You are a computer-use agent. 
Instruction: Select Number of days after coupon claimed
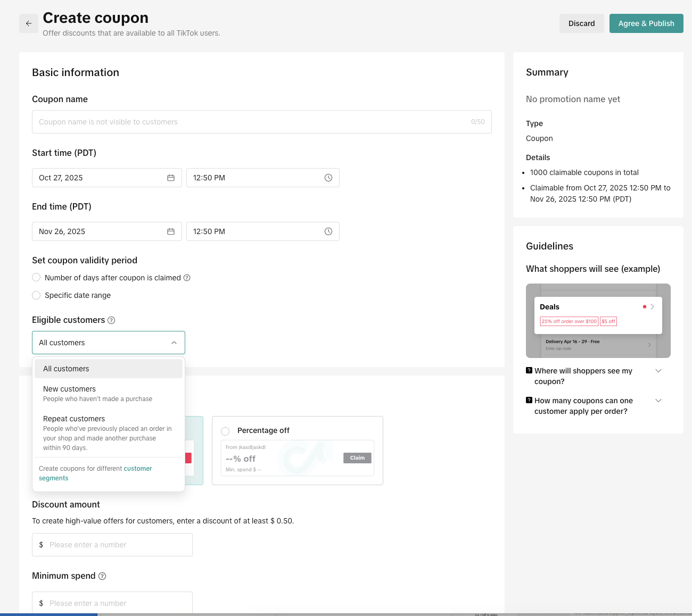click(x=36, y=278)
